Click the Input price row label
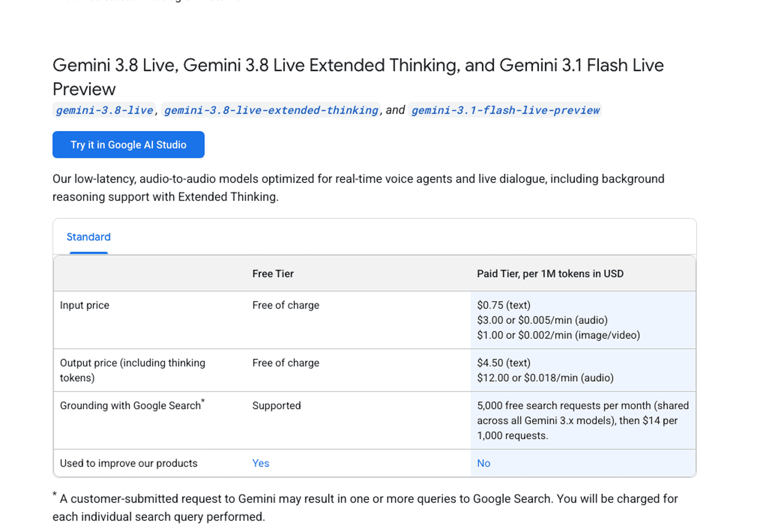772x532 pixels. 84,305
